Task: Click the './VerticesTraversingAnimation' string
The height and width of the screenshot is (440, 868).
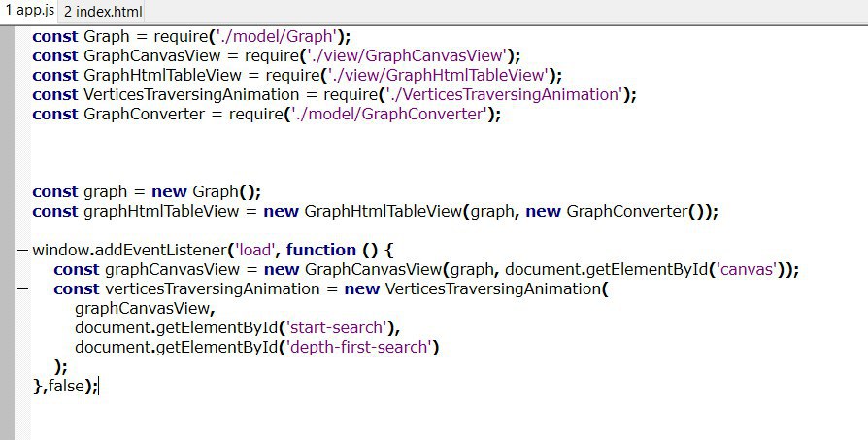Action: point(504,94)
